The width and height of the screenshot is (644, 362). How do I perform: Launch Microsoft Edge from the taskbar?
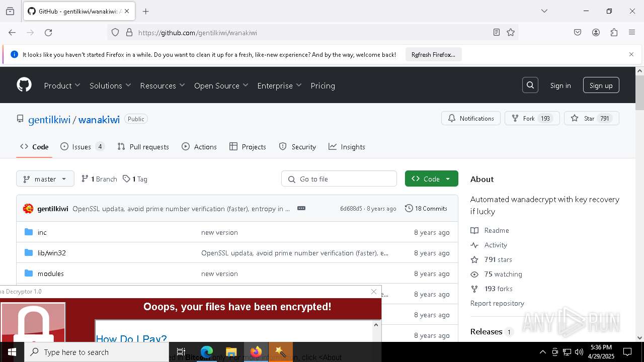pyautogui.click(x=207, y=352)
